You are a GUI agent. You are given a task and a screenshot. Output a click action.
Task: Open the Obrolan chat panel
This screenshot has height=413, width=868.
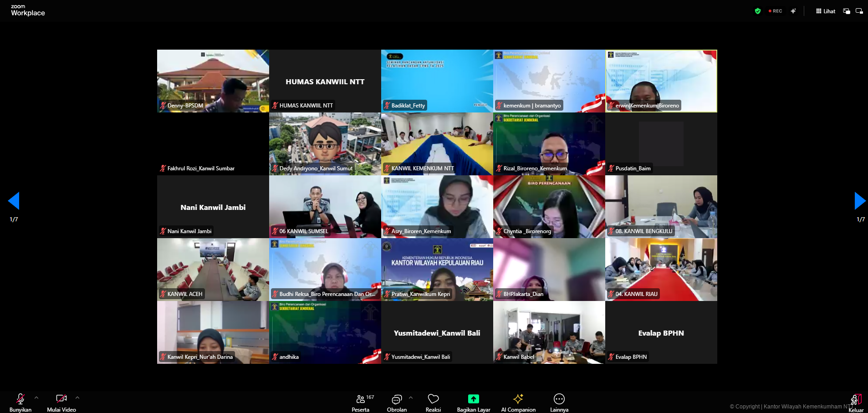tap(397, 403)
